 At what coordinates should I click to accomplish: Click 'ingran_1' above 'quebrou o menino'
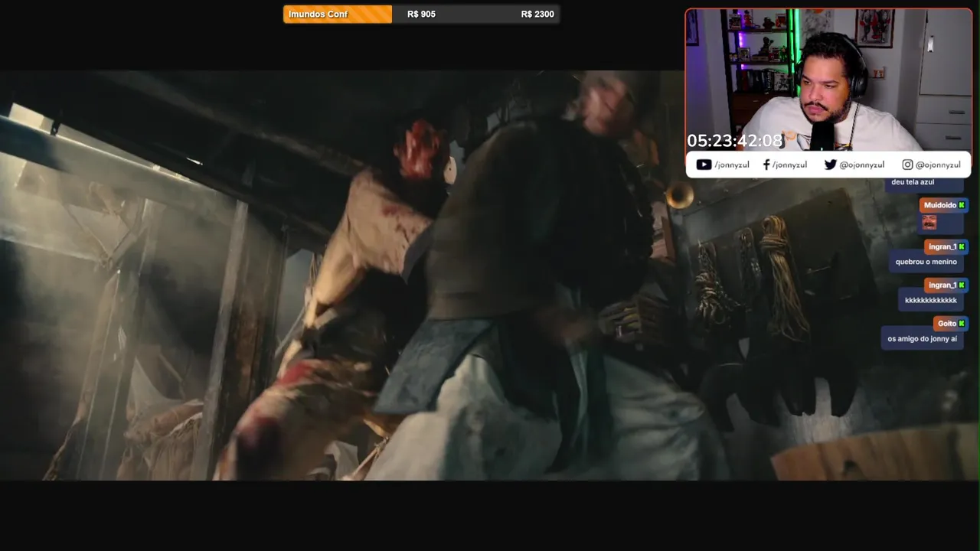tap(942, 246)
